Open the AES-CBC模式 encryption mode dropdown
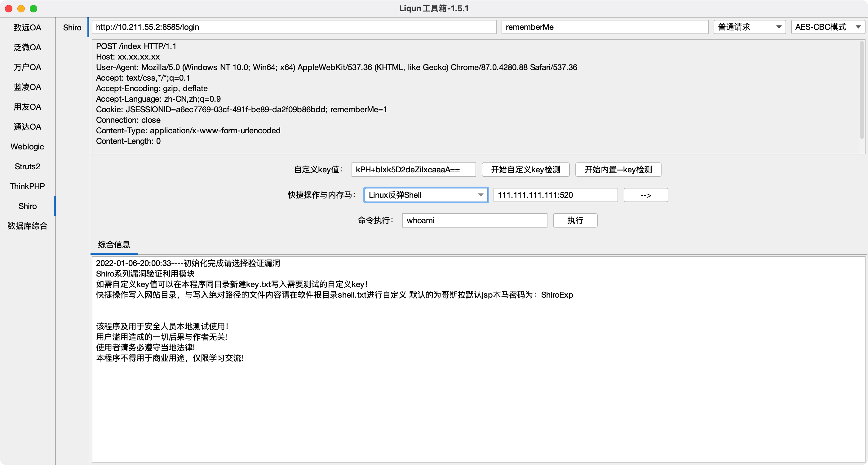The image size is (868, 465). point(827,27)
